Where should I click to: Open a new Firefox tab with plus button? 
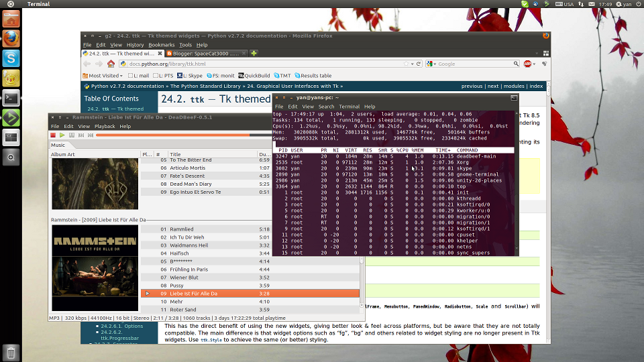tap(254, 54)
